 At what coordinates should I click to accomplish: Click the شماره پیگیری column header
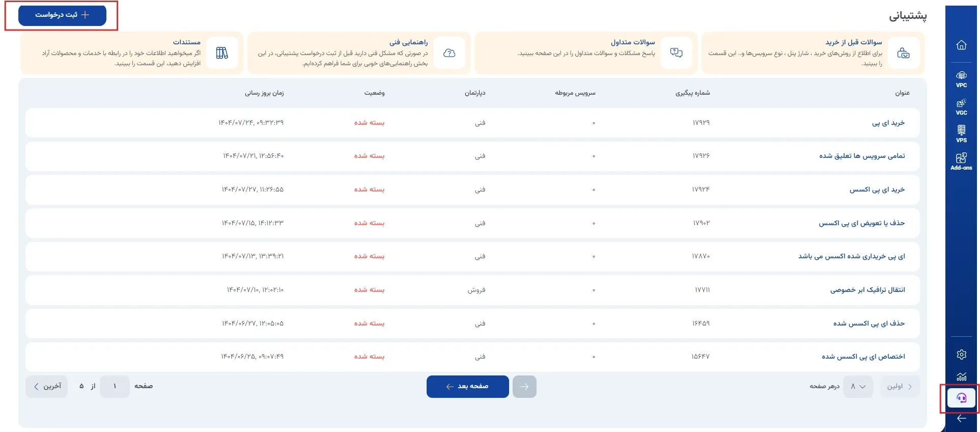pyautogui.click(x=692, y=93)
